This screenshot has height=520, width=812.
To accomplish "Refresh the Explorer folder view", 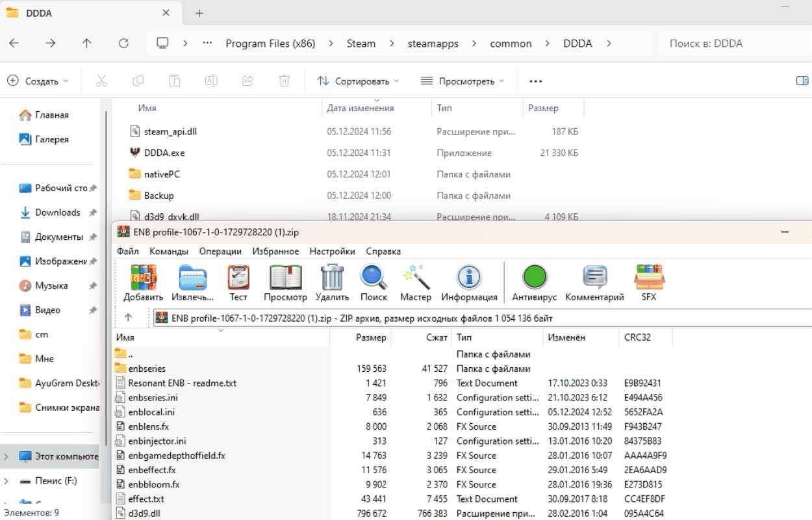I will pos(123,44).
